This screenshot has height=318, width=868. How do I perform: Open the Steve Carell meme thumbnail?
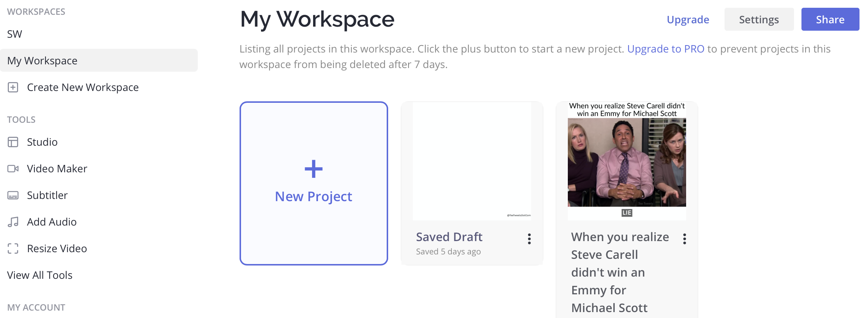(x=627, y=161)
